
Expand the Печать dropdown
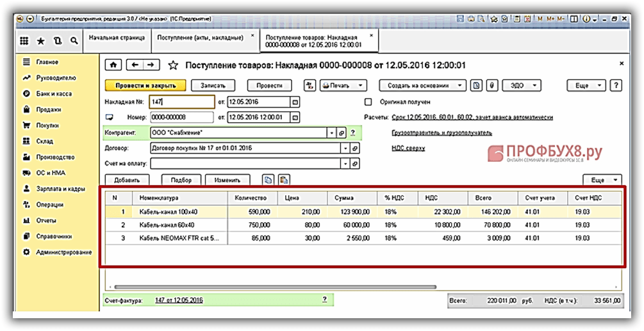click(360, 86)
